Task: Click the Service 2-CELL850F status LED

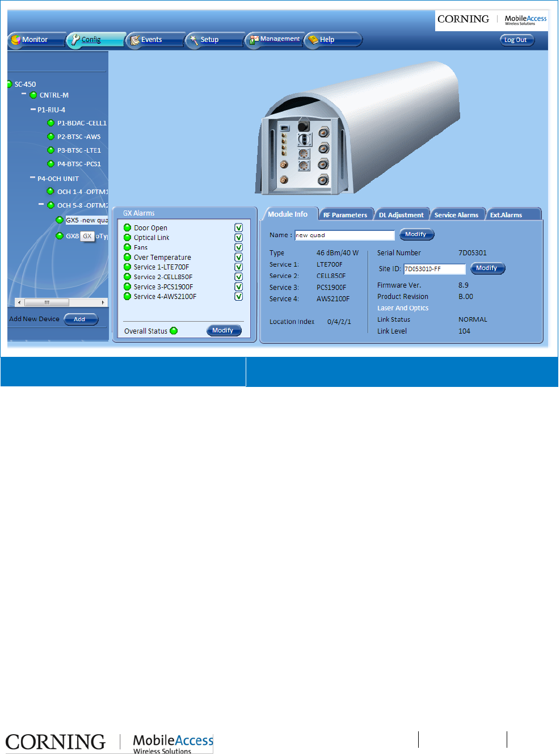Action: pyautogui.click(x=128, y=277)
